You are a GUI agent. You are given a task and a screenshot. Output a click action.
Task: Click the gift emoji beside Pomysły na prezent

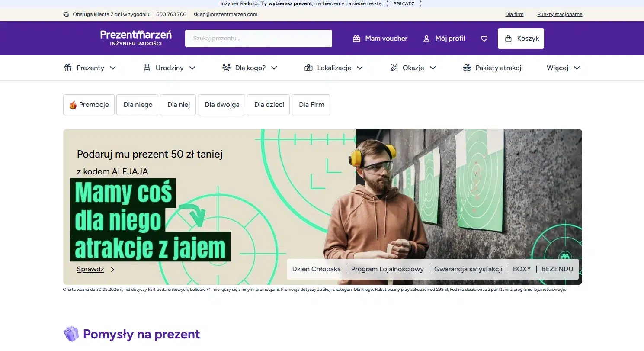71,334
